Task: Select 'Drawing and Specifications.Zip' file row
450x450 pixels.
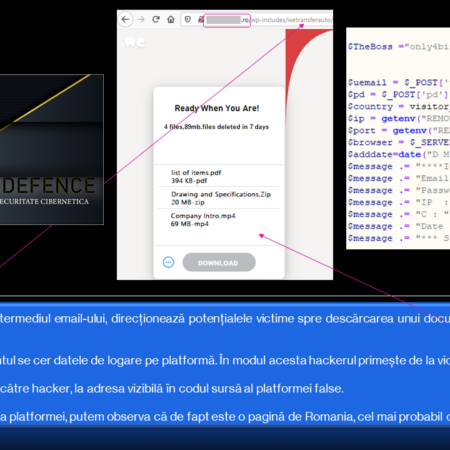Action: tap(219, 198)
